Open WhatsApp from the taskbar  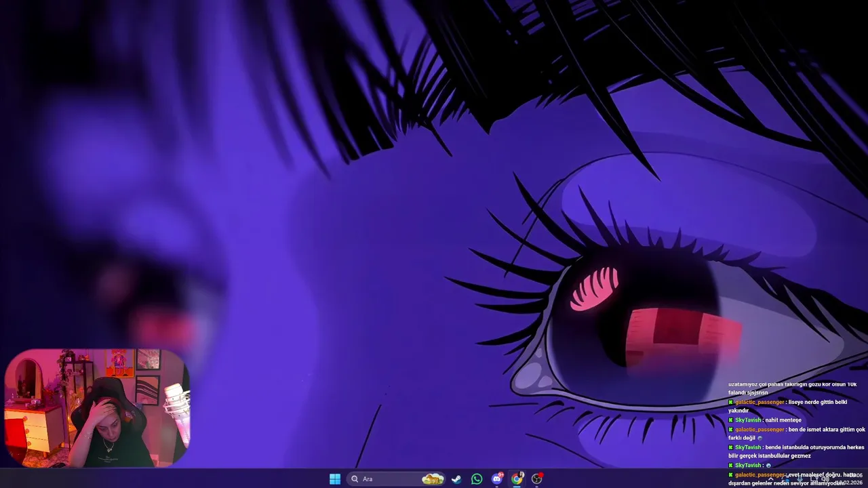[x=477, y=479]
